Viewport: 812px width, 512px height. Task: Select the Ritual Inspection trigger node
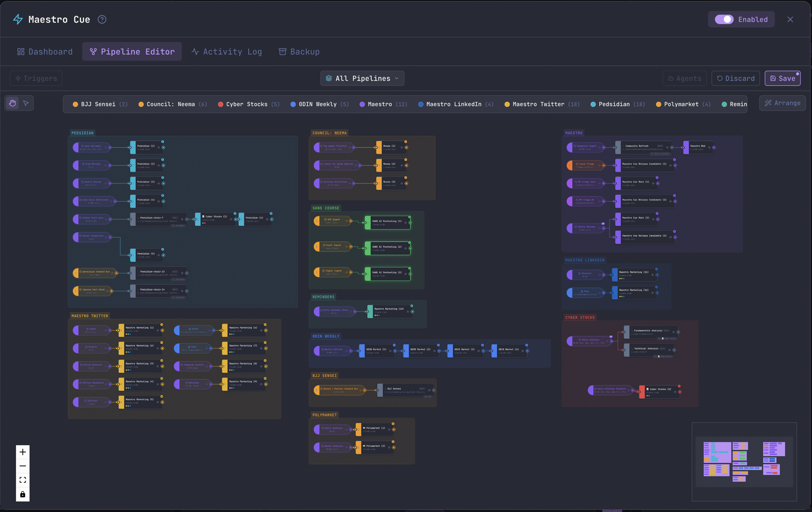click(91, 237)
